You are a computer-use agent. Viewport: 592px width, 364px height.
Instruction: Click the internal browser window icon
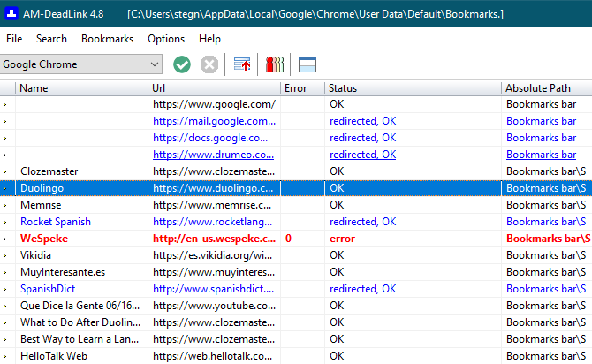pyautogui.click(x=307, y=64)
